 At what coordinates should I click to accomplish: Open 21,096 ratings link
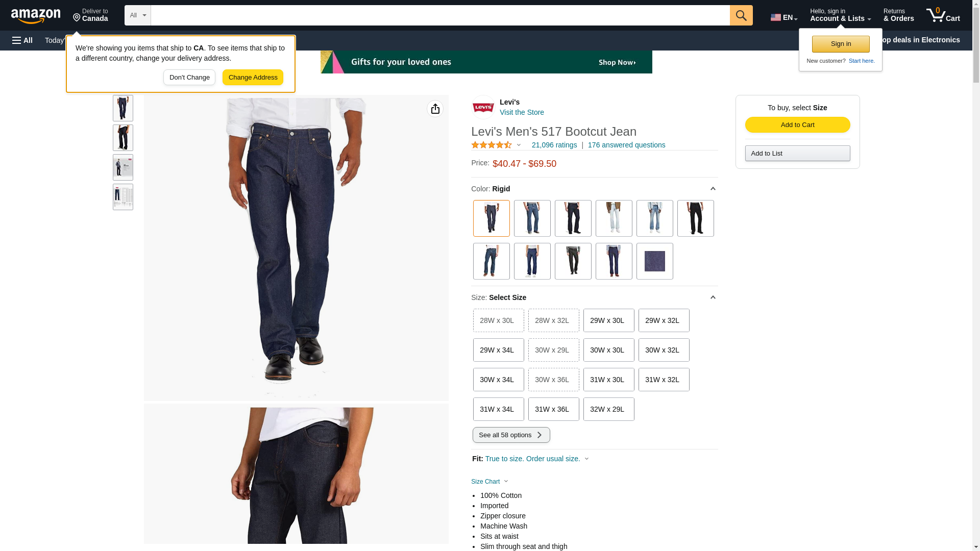coord(554,145)
